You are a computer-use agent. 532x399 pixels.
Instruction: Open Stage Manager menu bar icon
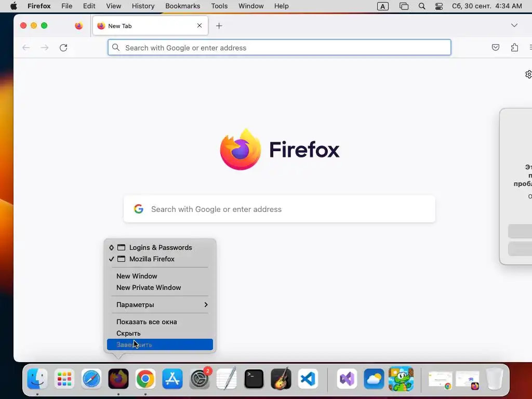point(404,6)
